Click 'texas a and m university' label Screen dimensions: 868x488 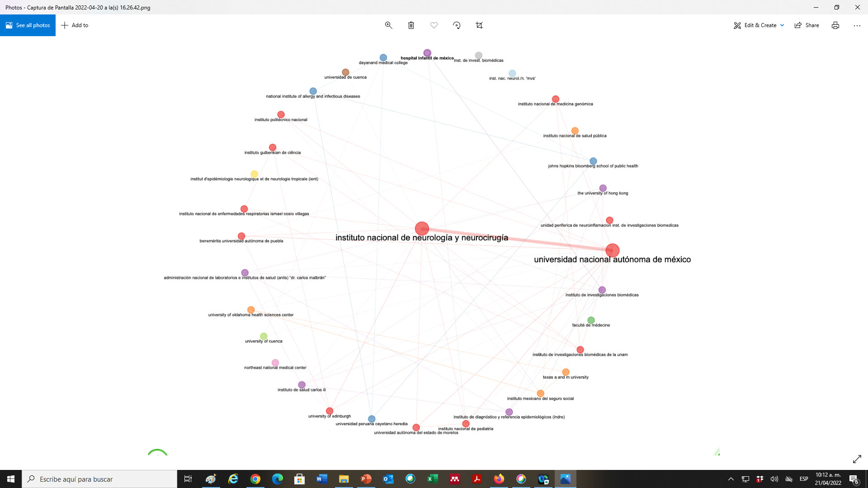[566, 377]
